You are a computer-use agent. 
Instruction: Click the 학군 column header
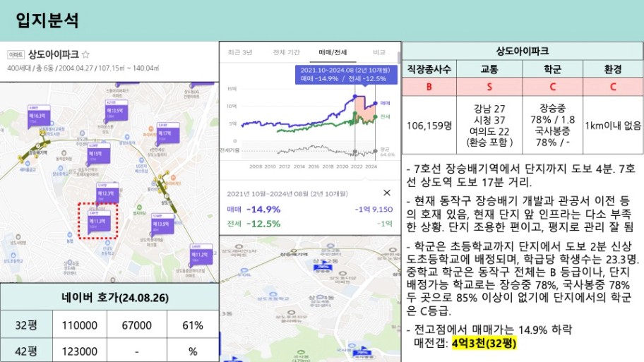(552, 69)
